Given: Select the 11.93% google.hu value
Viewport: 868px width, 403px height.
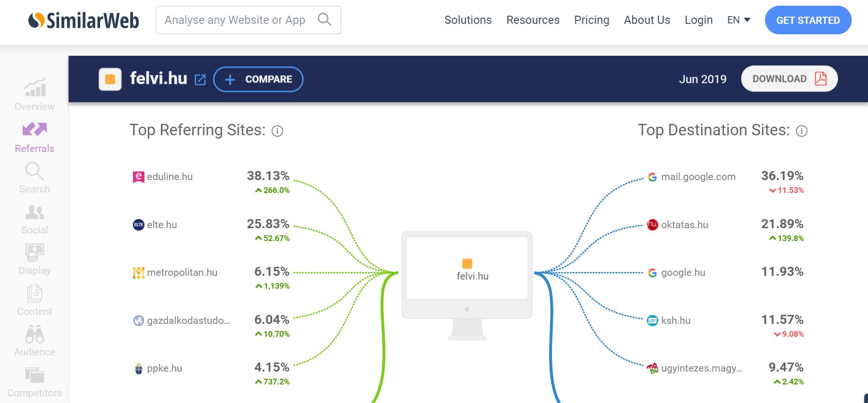Looking at the screenshot, I should coord(782,272).
